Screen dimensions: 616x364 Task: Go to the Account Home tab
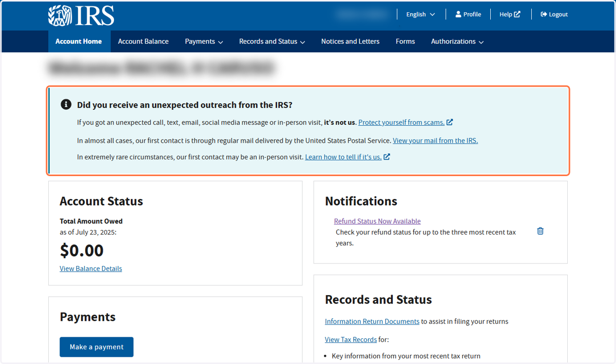(x=79, y=42)
